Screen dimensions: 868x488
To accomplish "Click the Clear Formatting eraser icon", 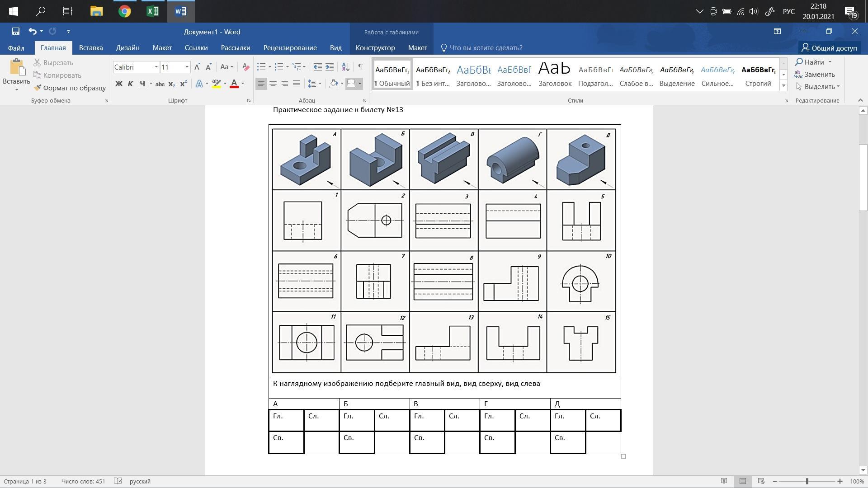I will (245, 67).
